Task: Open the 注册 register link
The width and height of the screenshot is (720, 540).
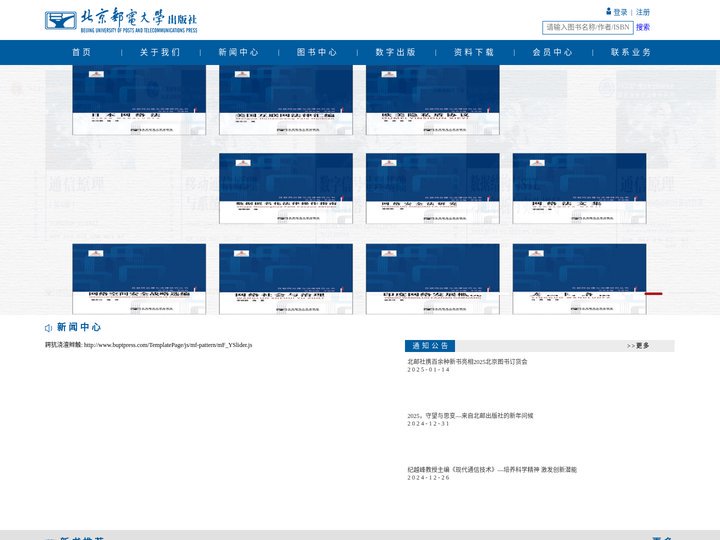Action: (x=643, y=12)
